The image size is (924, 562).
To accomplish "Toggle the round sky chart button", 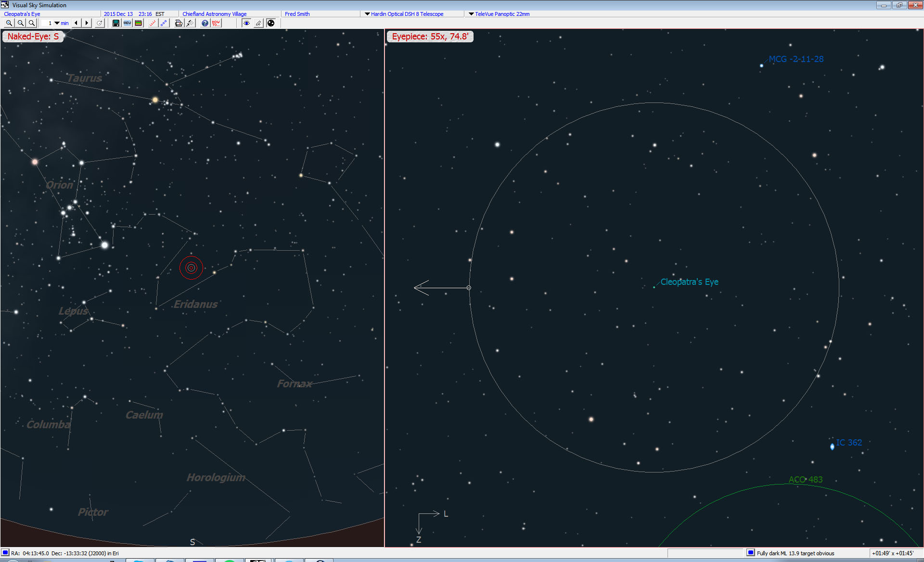I will [x=271, y=23].
